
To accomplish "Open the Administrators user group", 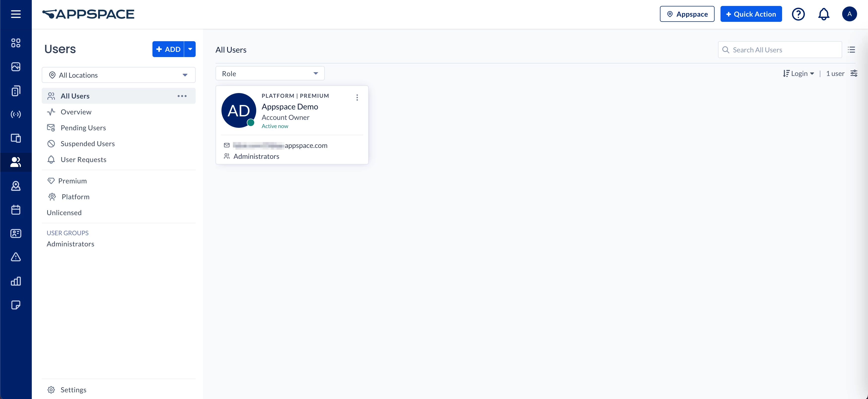I will [70, 244].
